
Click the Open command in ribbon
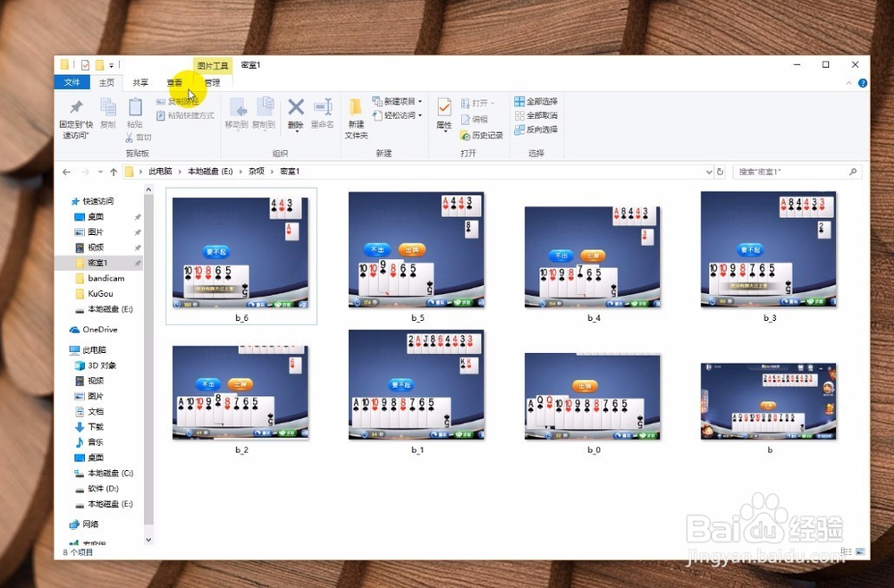pyautogui.click(x=477, y=103)
